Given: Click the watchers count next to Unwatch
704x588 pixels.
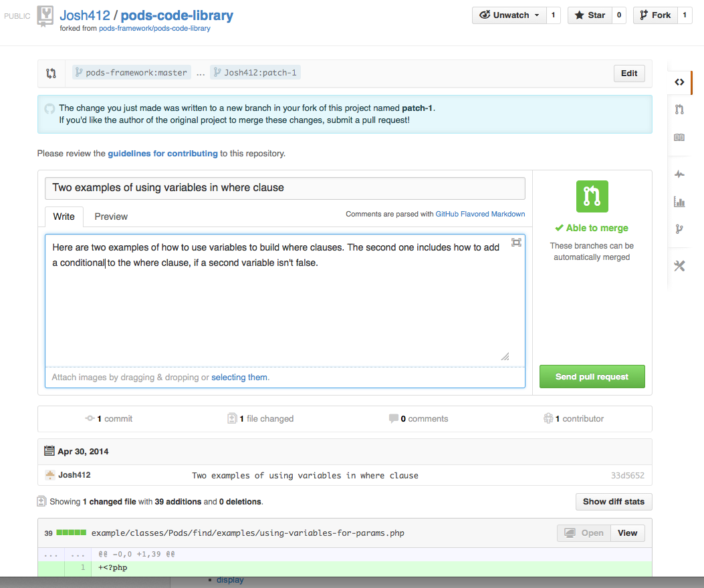Looking at the screenshot, I should click(x=553, y=15).
